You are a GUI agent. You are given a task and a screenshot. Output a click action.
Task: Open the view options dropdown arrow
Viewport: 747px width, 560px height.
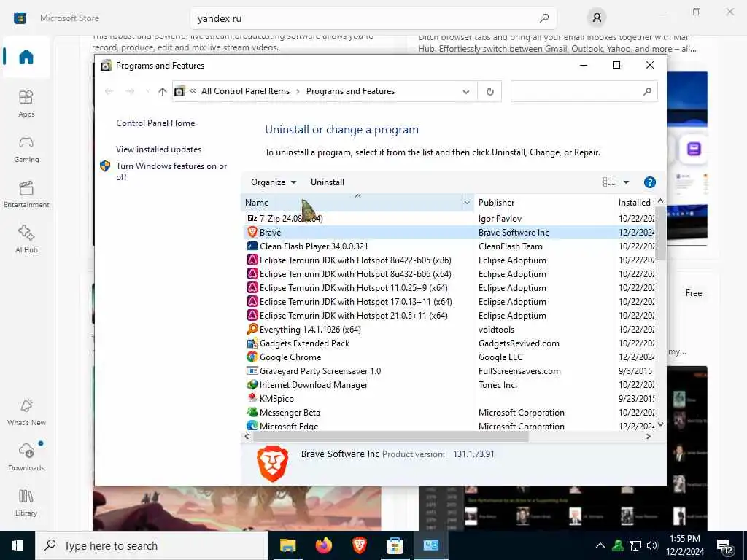pos(626,182)
